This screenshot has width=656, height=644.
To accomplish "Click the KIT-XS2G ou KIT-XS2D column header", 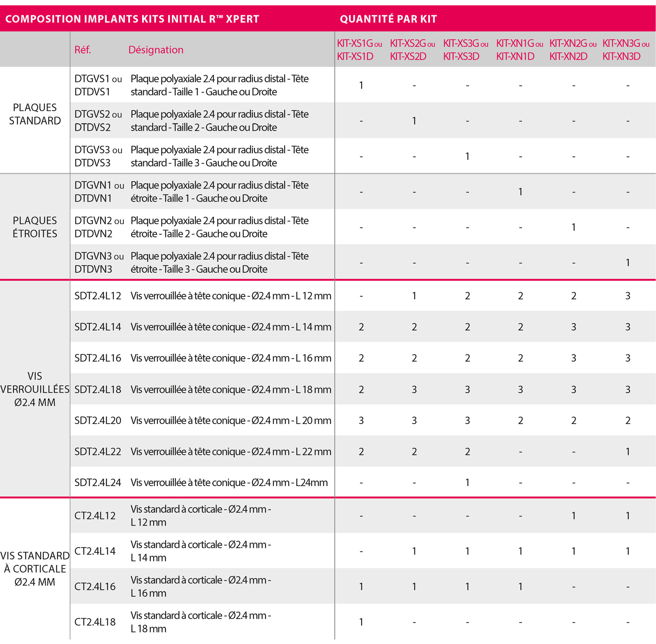I will pos(412,50).
